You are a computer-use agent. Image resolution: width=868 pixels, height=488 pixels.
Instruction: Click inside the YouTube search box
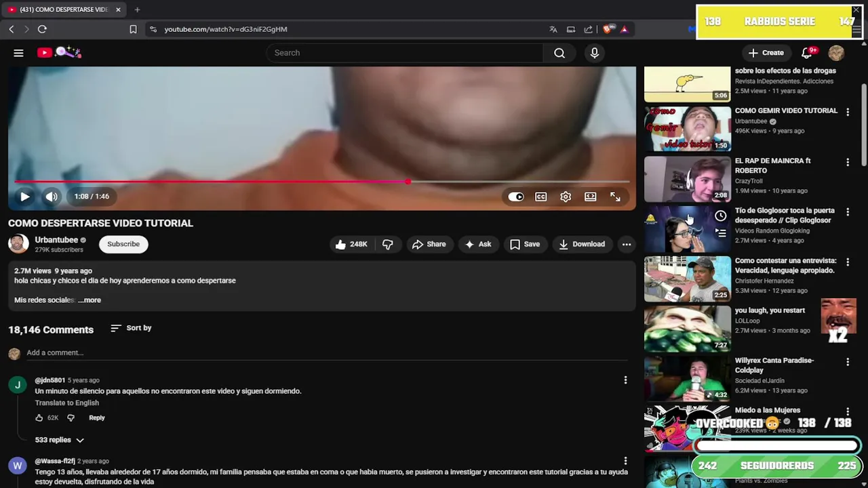405,53
